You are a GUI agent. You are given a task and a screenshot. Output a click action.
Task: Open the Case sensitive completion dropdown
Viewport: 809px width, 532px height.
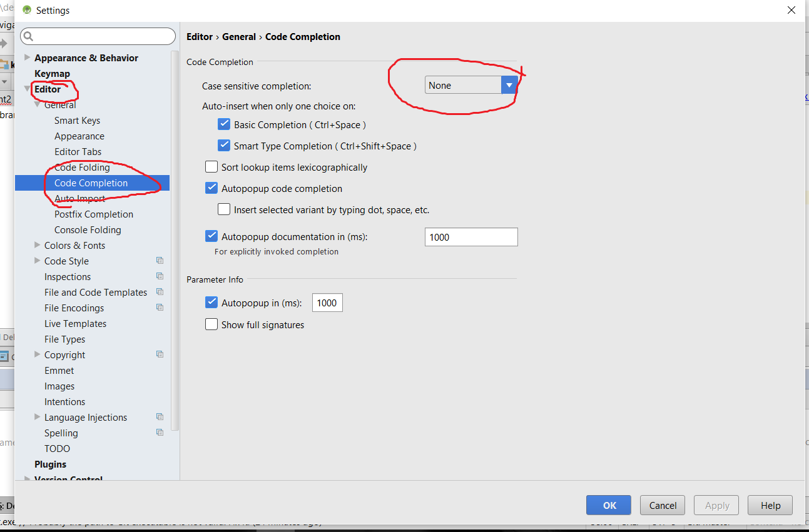(509, 85)
